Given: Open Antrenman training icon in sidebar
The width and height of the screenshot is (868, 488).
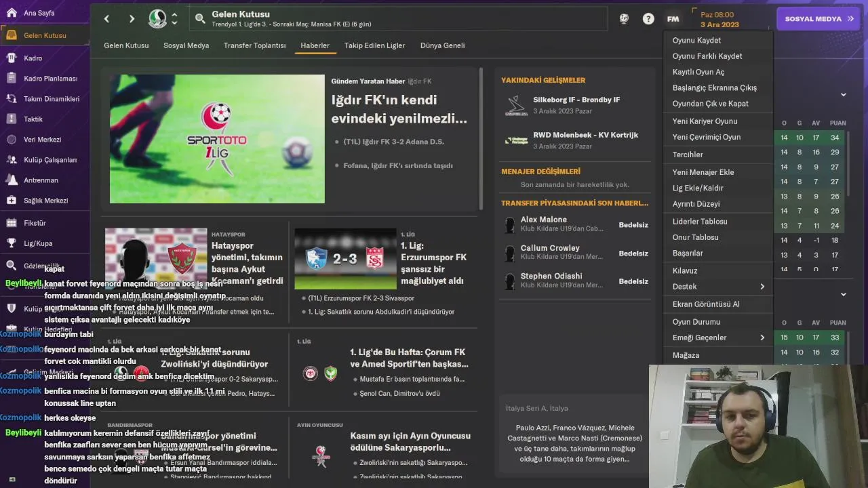Looking at the screenshot, I should click(x=12, y=180).
